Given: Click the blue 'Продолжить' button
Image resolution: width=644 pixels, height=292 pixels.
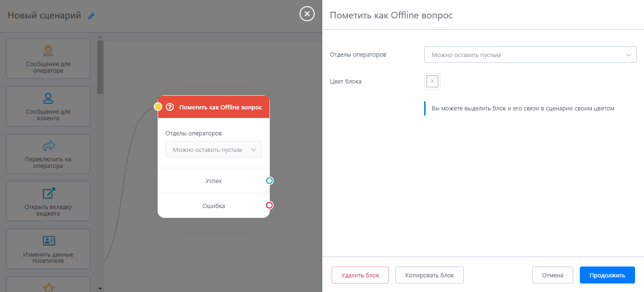Looking at the screenshot, I should (x=607, y=275).
